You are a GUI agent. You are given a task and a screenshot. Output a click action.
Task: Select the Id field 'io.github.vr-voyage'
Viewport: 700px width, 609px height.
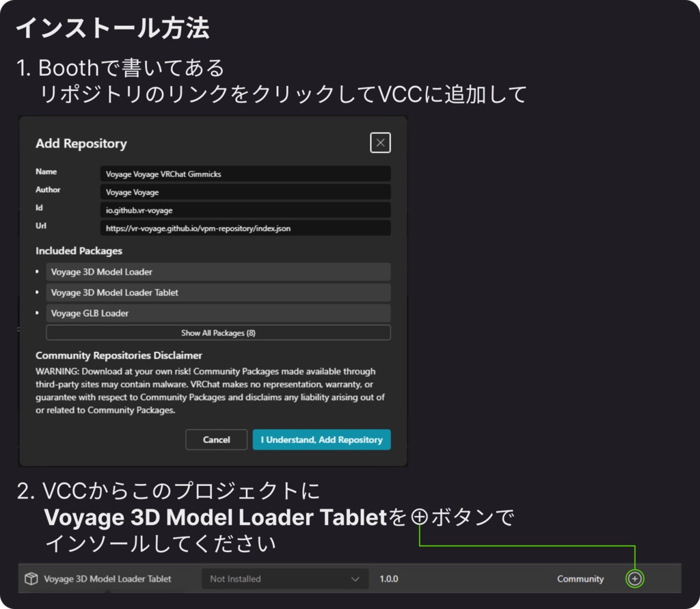(x=245, y=211)
